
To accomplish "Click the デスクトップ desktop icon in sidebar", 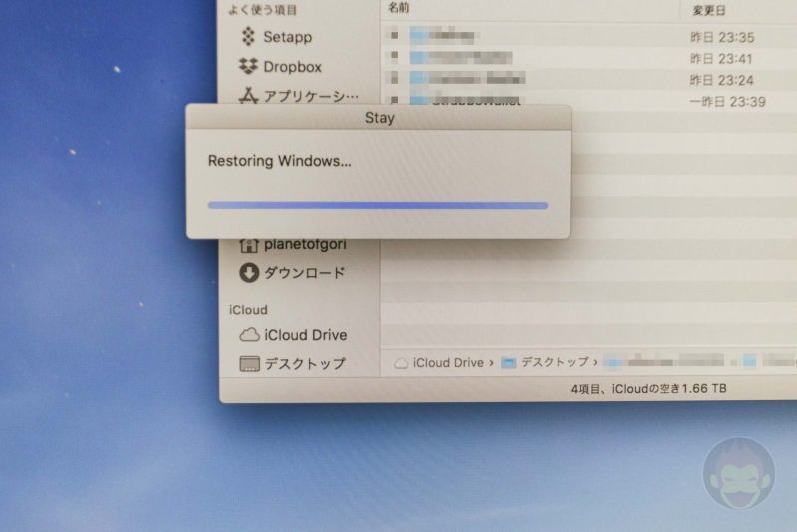I will click(250, 364).
